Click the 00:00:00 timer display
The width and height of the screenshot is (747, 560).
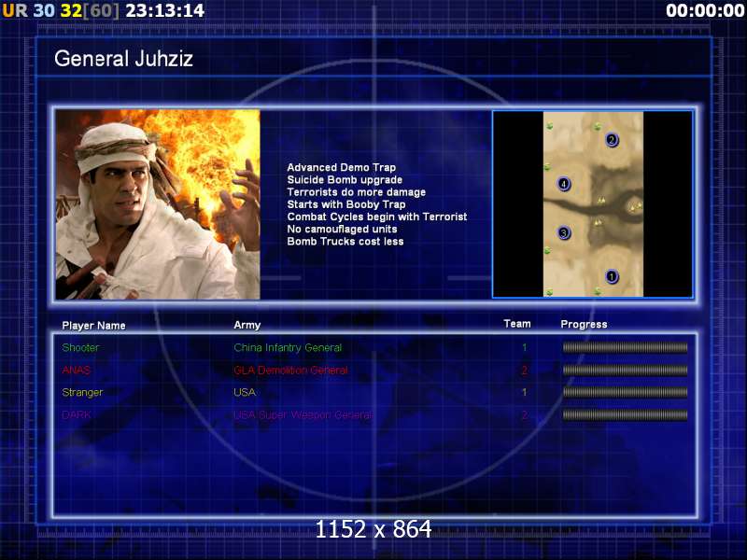coord(705,10)
